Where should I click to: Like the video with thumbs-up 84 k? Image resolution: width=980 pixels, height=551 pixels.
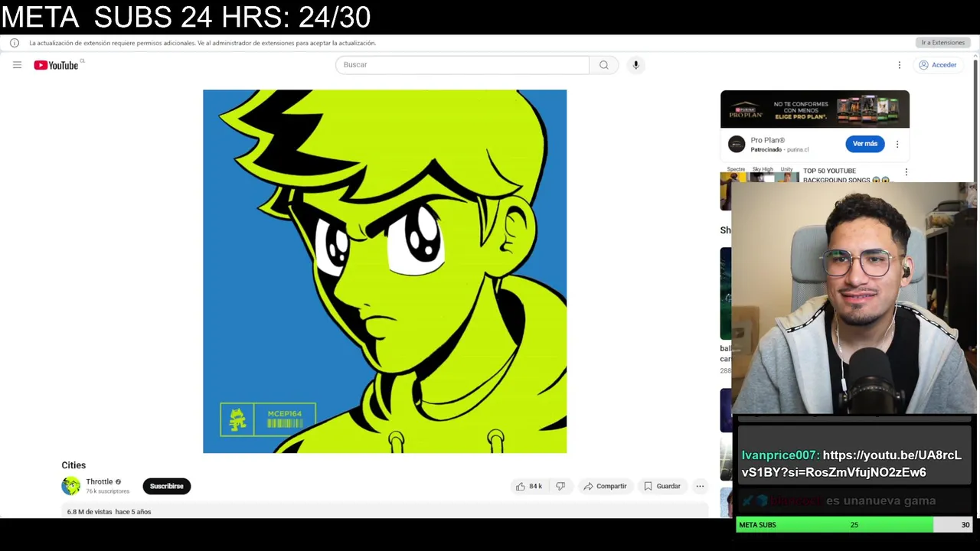tap(529, 486)
